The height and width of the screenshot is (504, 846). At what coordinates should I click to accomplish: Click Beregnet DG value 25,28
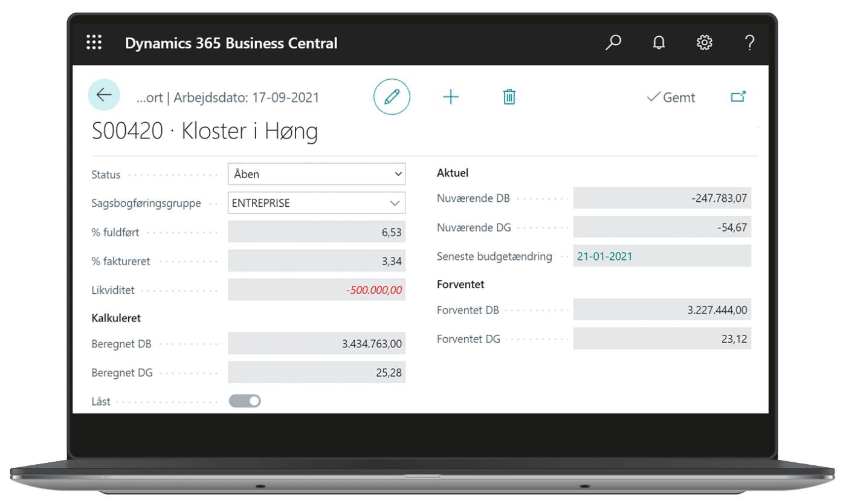tap(317, 372)
